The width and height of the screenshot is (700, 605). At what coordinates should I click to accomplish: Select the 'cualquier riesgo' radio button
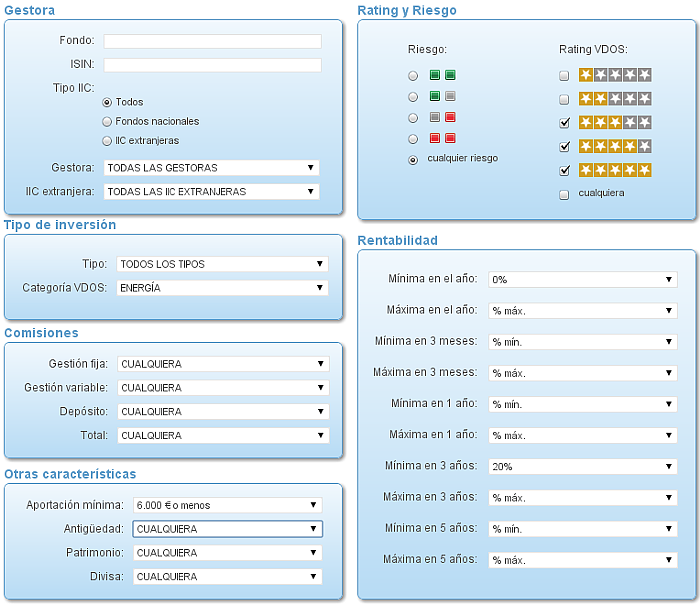click(x=413, y=159)
